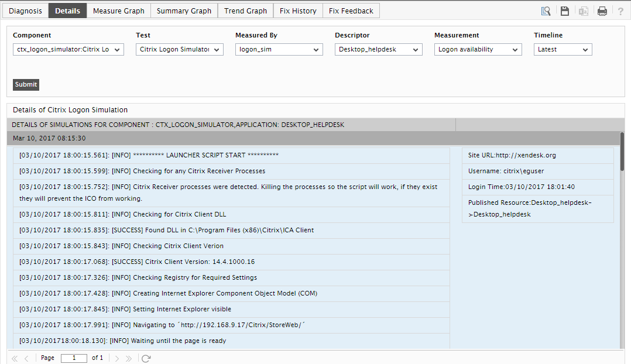Click the search/magnifier report icon

[546, 11]
